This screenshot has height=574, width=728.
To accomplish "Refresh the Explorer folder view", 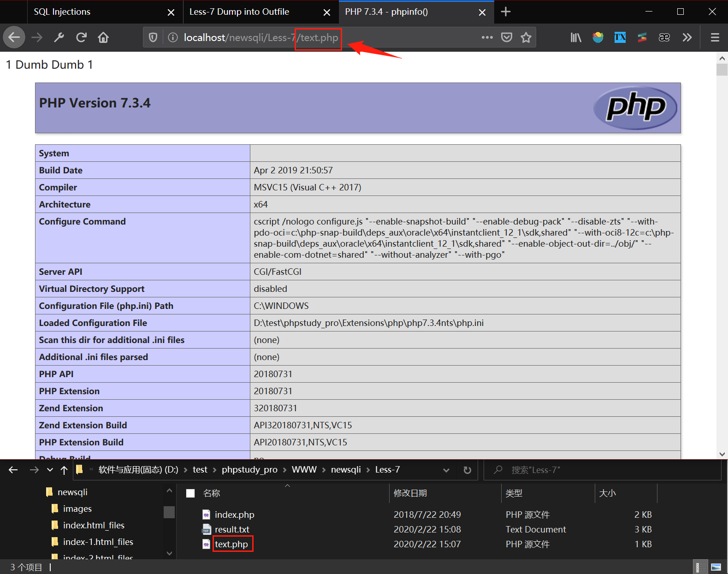I will tap(467, 470).
